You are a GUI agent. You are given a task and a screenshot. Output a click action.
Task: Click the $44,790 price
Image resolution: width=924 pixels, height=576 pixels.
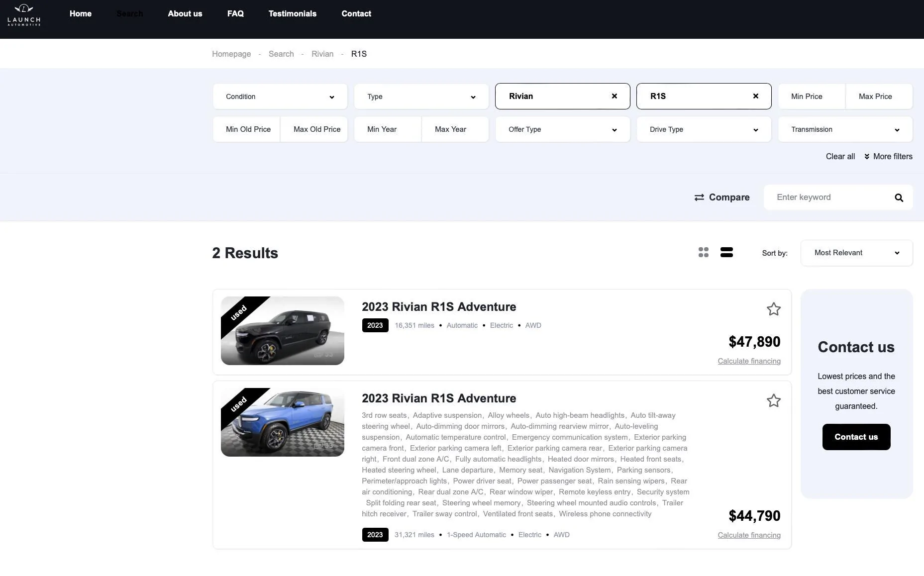[754, 516]
